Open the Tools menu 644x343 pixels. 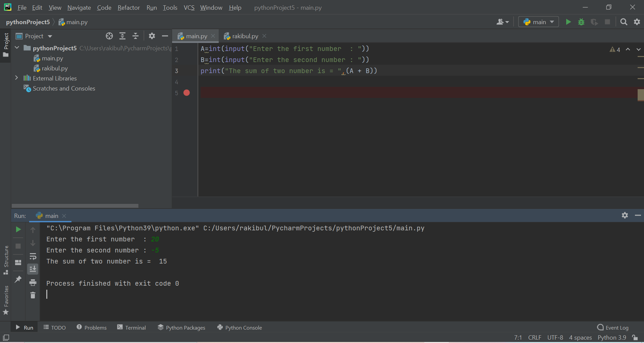click(170, 7)
